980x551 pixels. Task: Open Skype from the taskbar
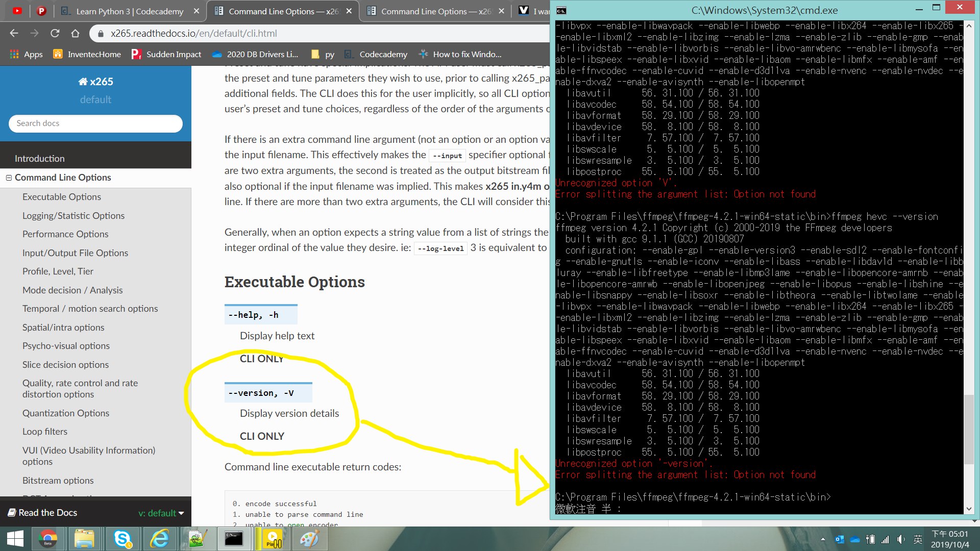pyautogui.click(x=122, y=539)
